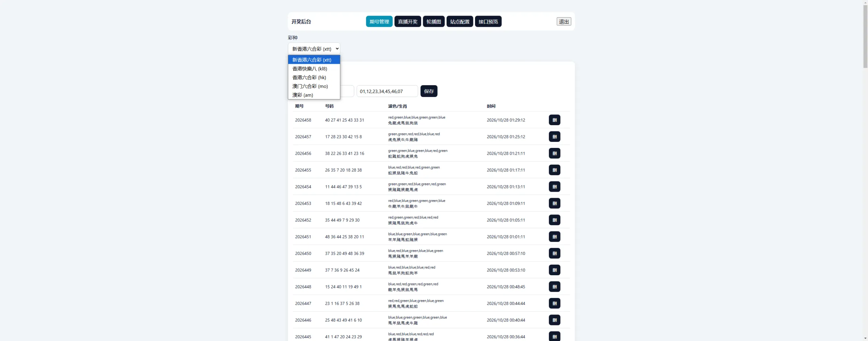The image size is (868, 341).
Task: Choose 香港六合彩 (hk) option
Action: (x=314, y=77)
